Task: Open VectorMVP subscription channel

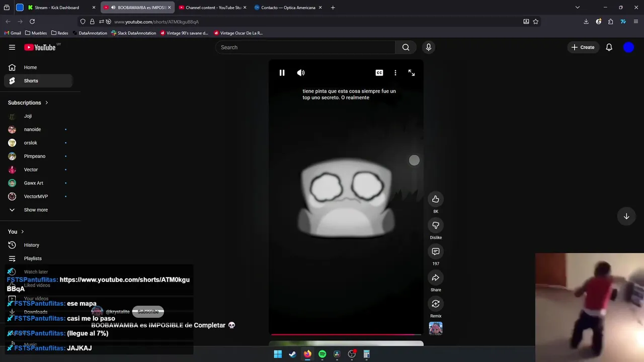Action: click(x=38, y=197)
